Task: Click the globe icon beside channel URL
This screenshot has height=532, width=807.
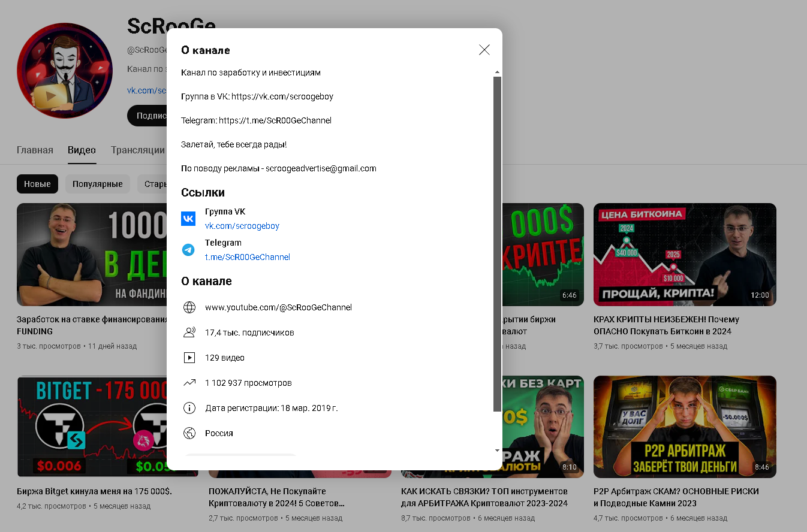Action: (x=189, y=307)
